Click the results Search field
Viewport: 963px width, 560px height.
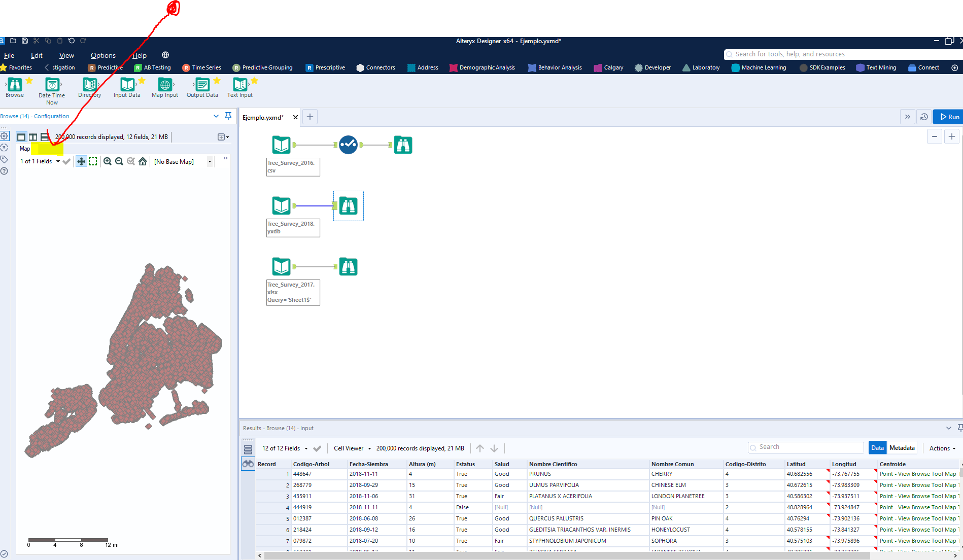(806, 447)
